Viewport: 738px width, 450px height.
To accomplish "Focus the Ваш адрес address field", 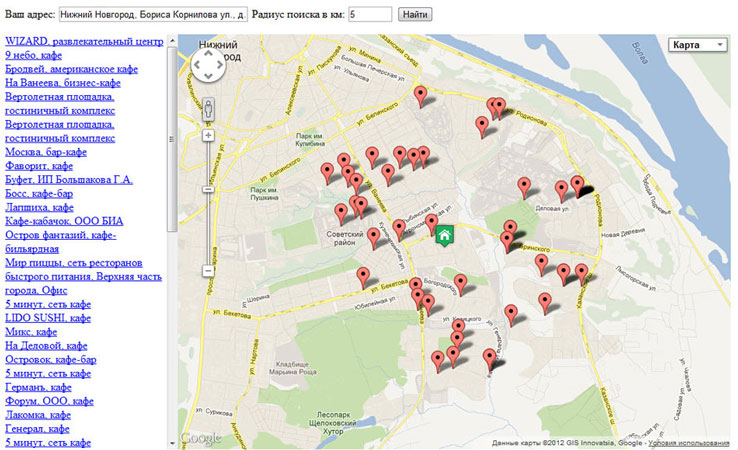I will point(153,15).
